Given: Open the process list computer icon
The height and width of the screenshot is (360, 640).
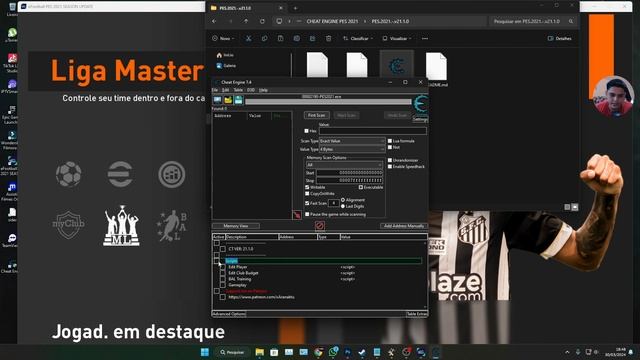Looking at the screenshot, I should coord(218,100).
